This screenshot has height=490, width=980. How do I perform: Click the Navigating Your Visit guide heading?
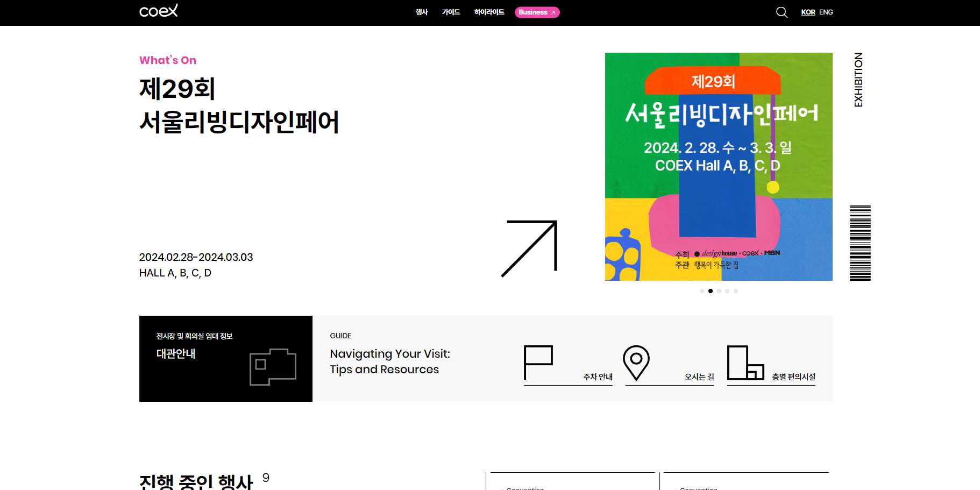click(390, 361)
